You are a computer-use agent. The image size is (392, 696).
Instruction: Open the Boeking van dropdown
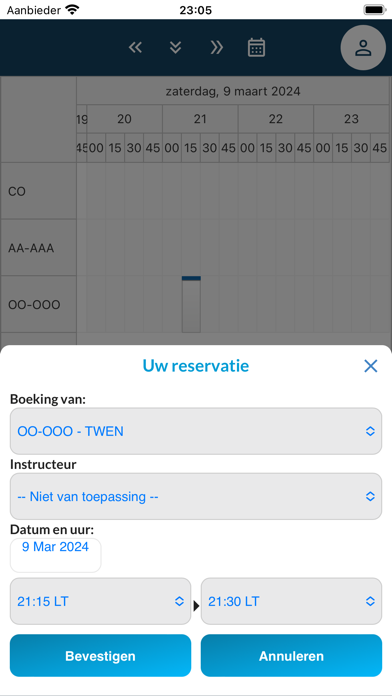click(196, 431)
